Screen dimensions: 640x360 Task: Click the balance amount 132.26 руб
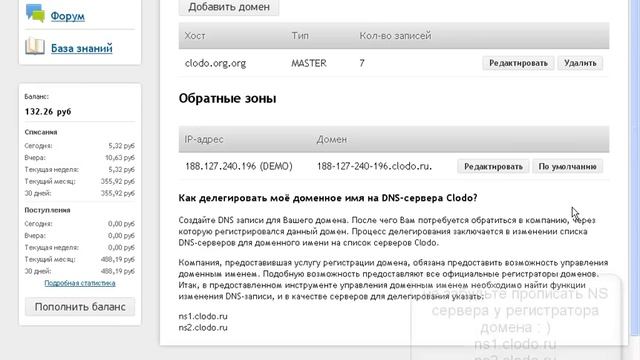pos(48,111)
